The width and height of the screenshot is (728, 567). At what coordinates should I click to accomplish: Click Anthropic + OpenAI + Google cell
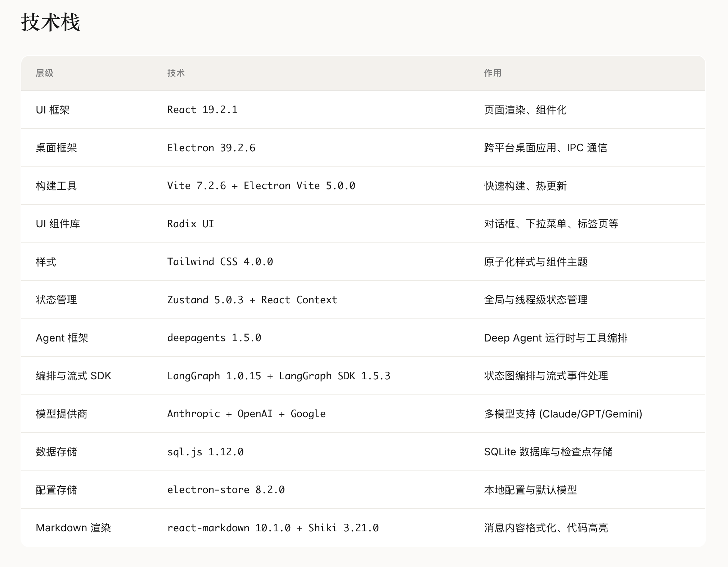(246, 414)
